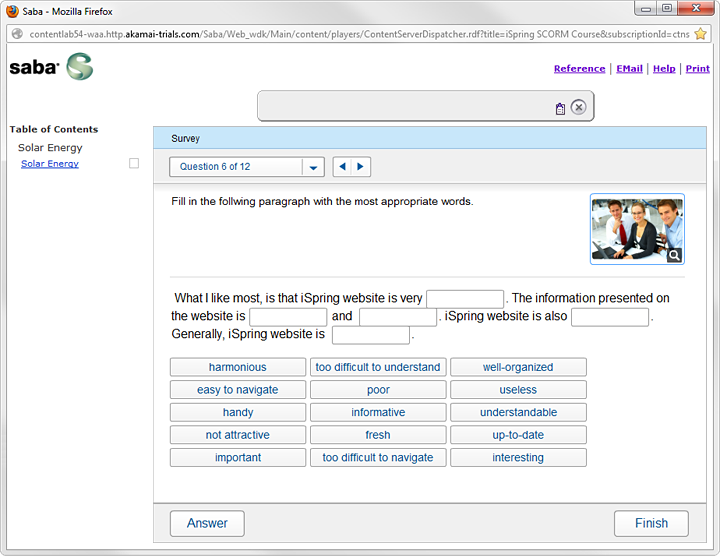Viewport: 721px width, 556px height.
Task: Click blank after 'the website is'
Action: [x=288, y=317]
